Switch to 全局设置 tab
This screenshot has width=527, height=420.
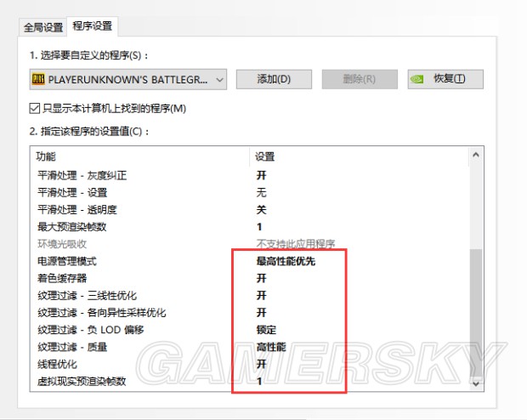pos(42,26)
